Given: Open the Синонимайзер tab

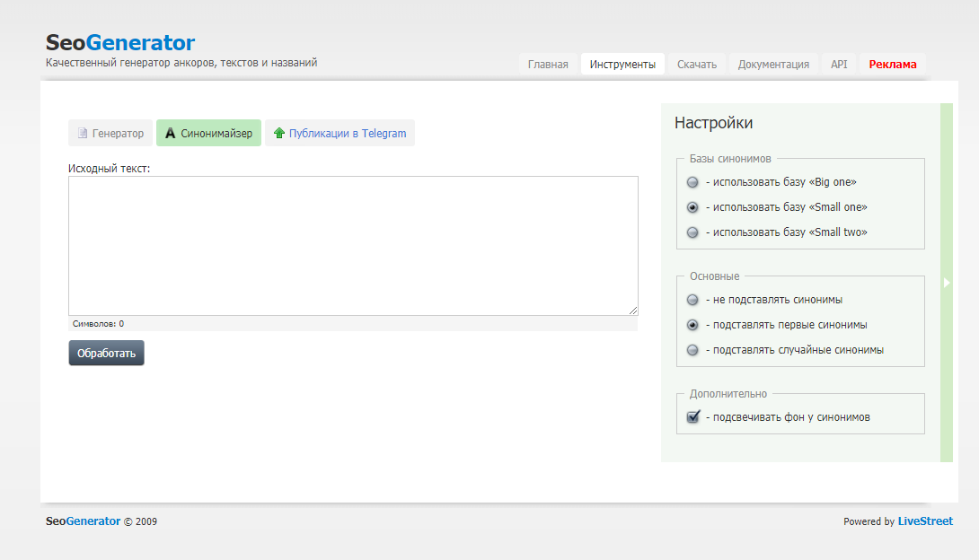Looking at the screenshot, I should (x=208, y=133).
